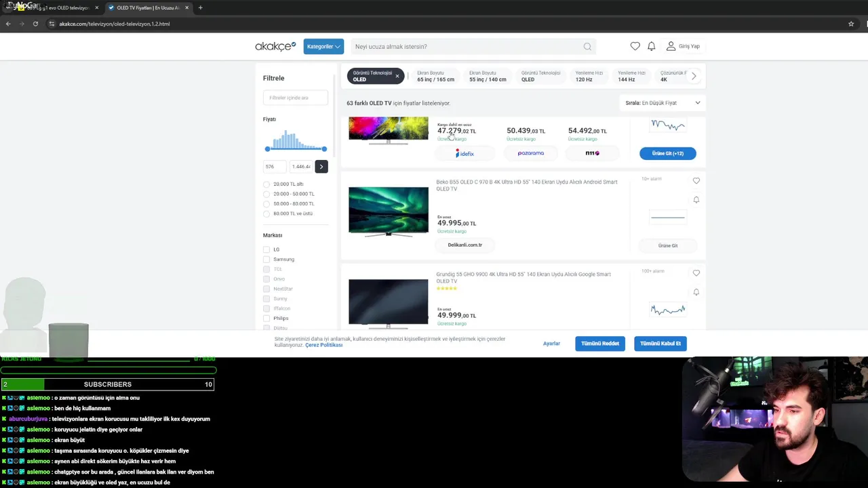
Task: Click Giriş Yap login link
Action: [x=689, y=46]
